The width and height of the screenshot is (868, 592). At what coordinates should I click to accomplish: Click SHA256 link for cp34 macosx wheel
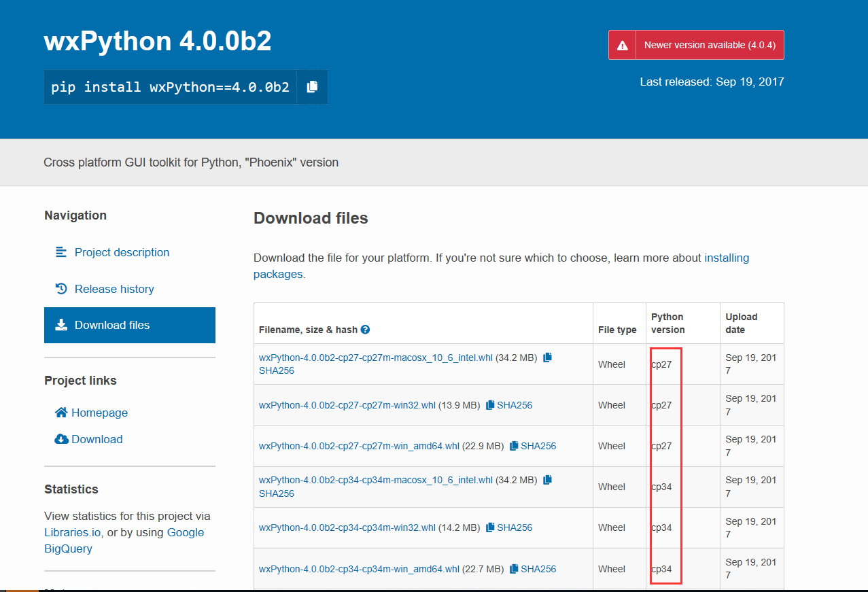277,493
